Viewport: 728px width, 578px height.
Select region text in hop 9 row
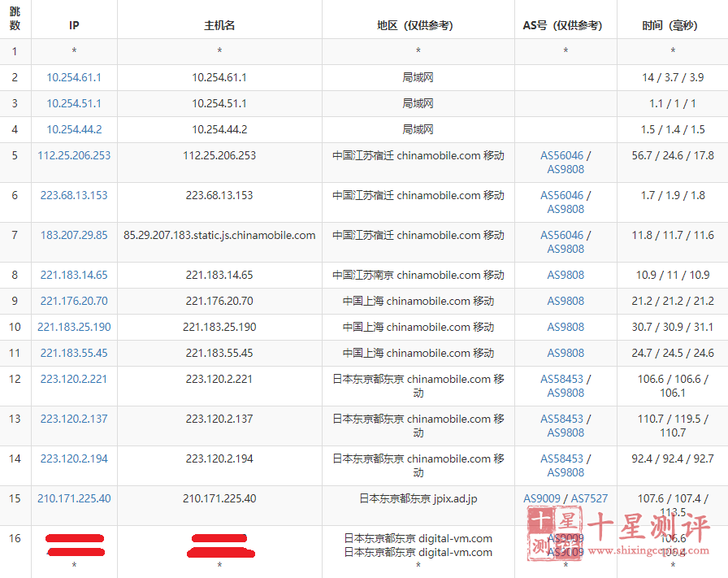tap(418, 302)
